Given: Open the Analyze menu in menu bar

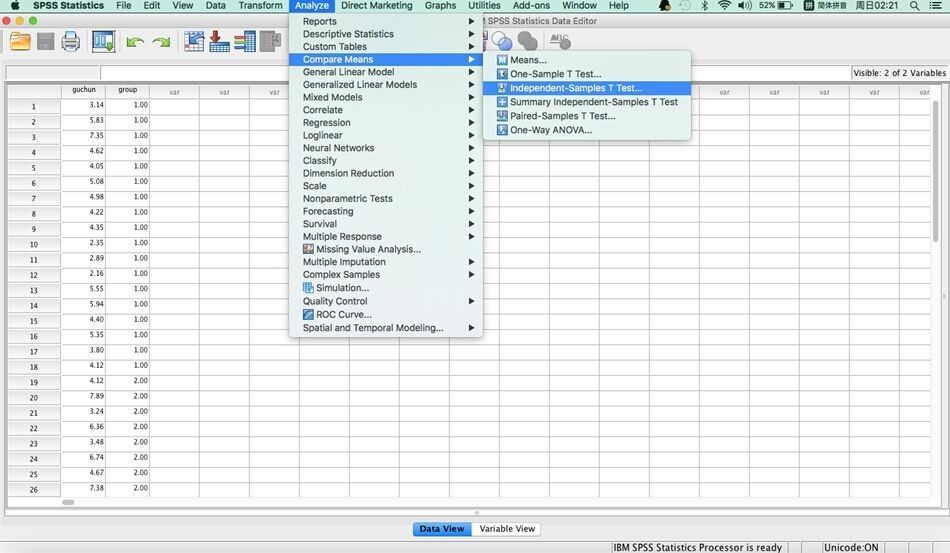Looking at the screenshot, I should tap(312, 5).
